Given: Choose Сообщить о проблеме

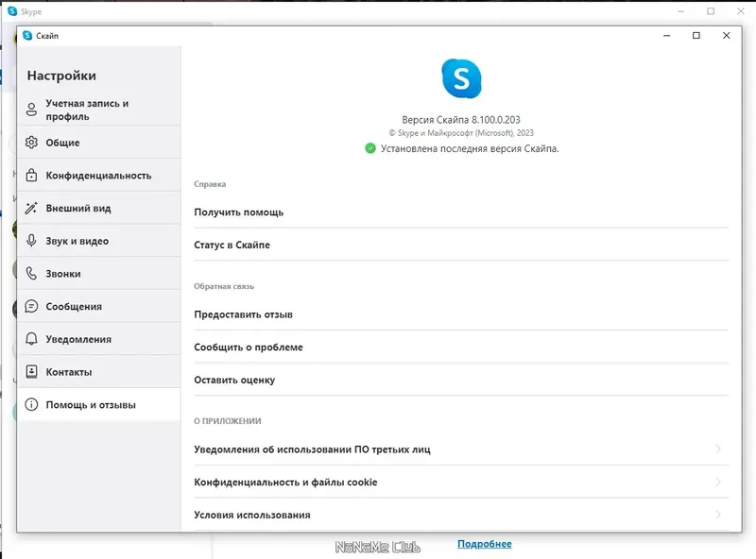Looking at the screenshot, I should 461,347.
